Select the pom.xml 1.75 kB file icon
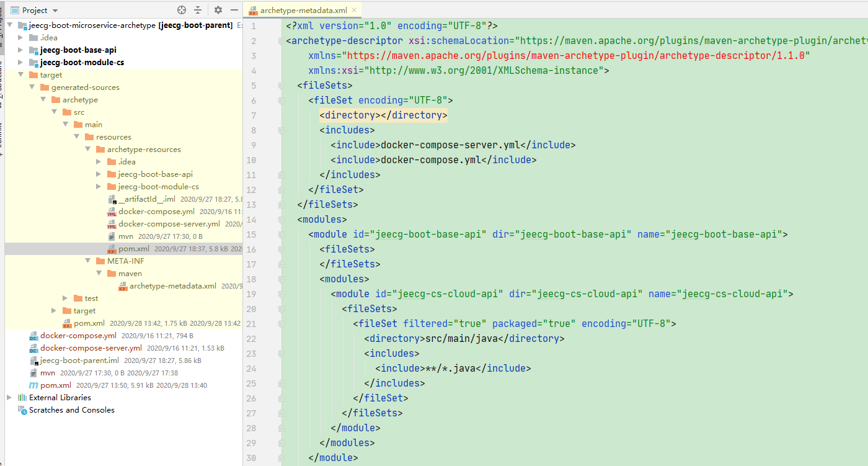Image resolution: width=868 pixels, height=466 pixels. click(x=68, y=323)
